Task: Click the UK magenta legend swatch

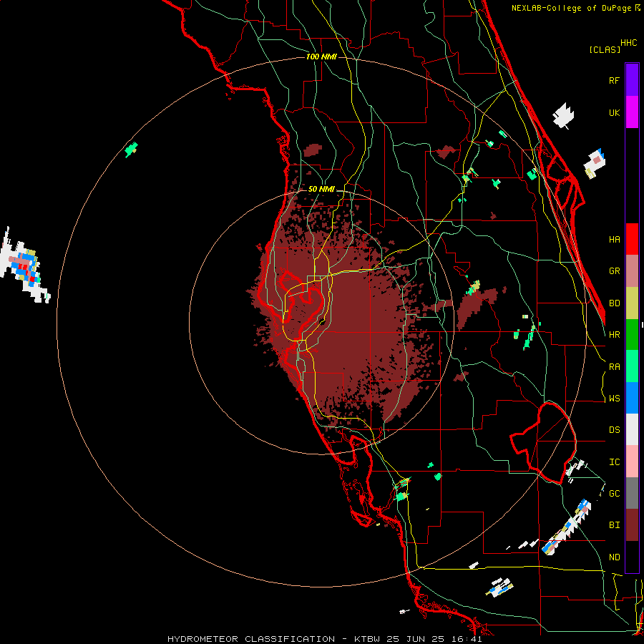Action: click(632, 112)
